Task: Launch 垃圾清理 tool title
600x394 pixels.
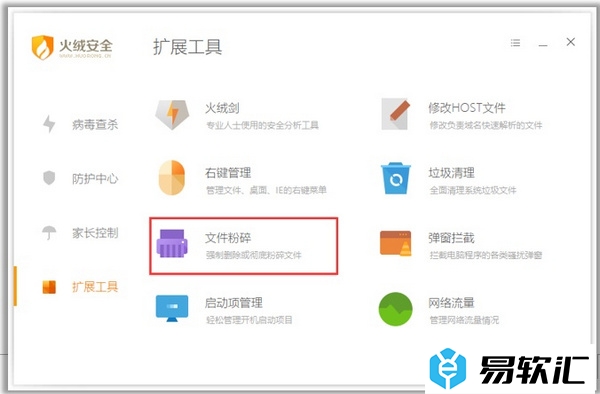Action: (x=452, y=173)
